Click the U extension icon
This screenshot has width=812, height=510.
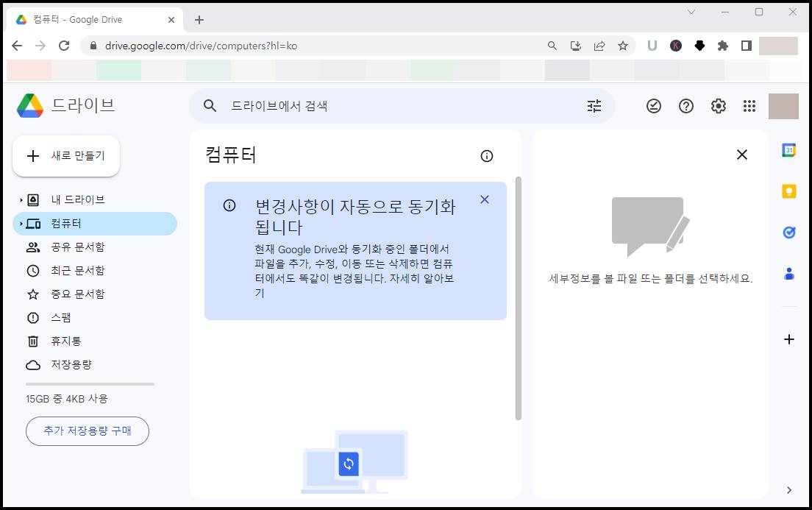pyautogui.click(x=652, y=46)
